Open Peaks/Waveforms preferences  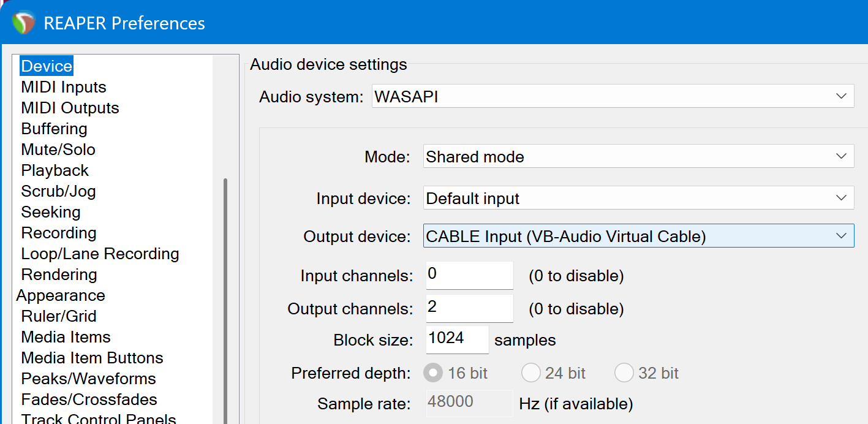[x=88, y=379]
